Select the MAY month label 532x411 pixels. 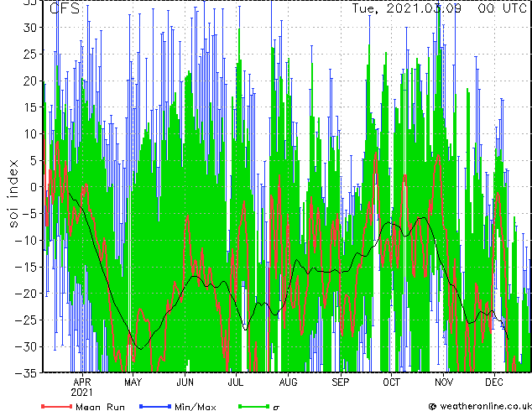(x=133, y=382)
